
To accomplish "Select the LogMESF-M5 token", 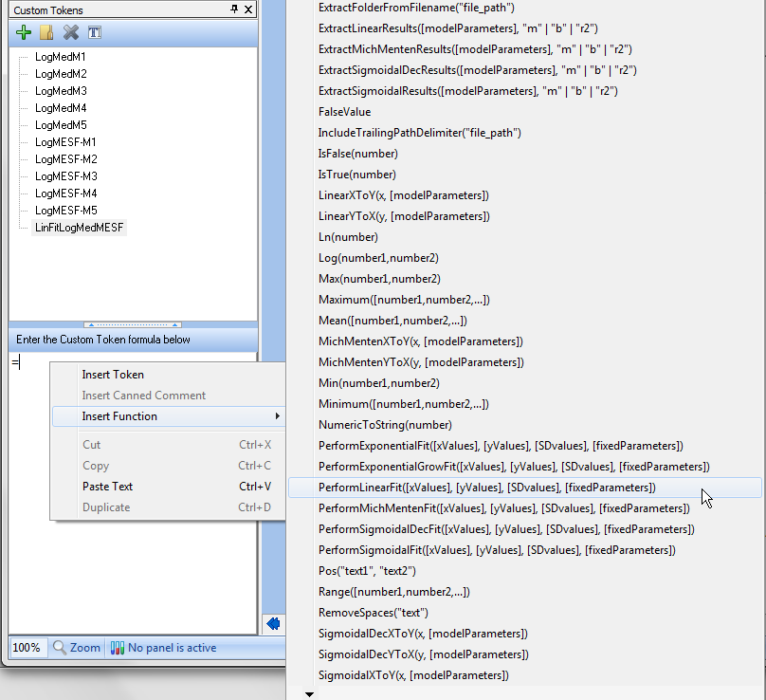I will [x=66, y=211].
